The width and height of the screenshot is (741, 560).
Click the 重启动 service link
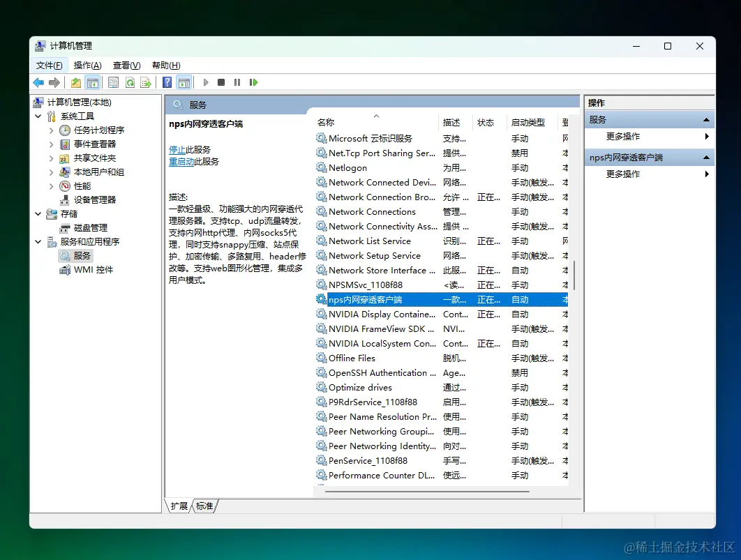pyautogui.click(x=181, y=162)
